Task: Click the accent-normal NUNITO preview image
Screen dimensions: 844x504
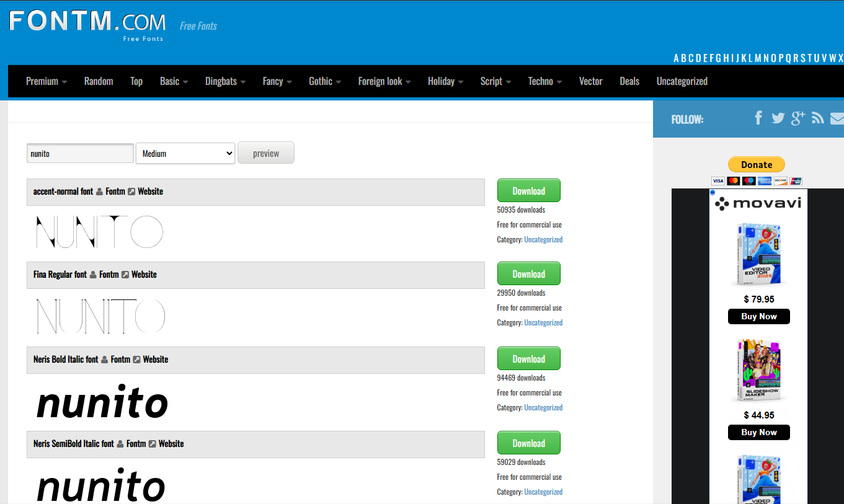Action: click(100, 232)
